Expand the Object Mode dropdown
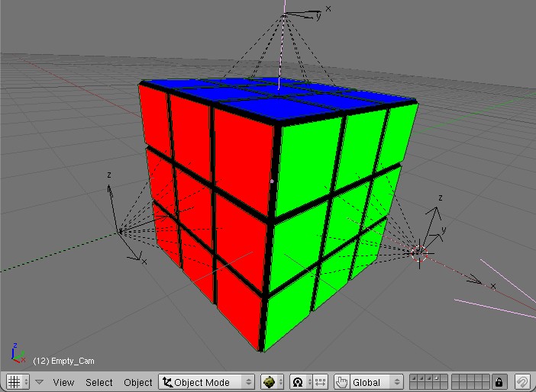This screenshot has height=392, width=536. coord(206,381)
